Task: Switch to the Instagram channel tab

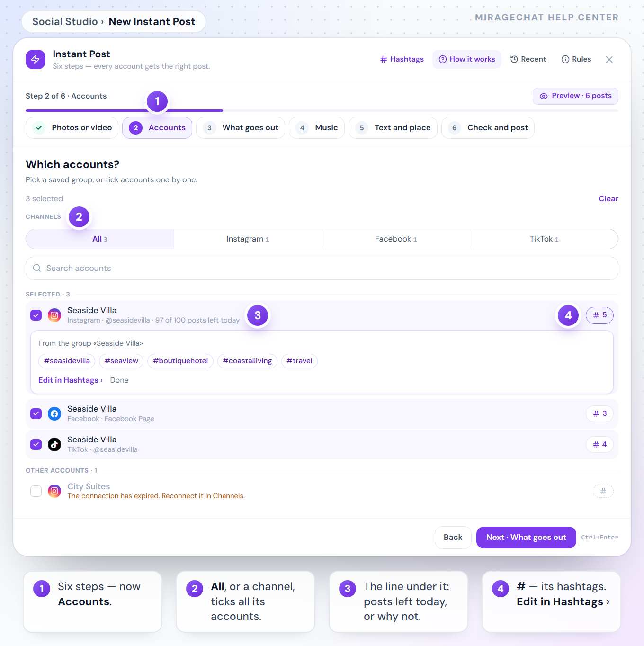Action: [248, 239]
